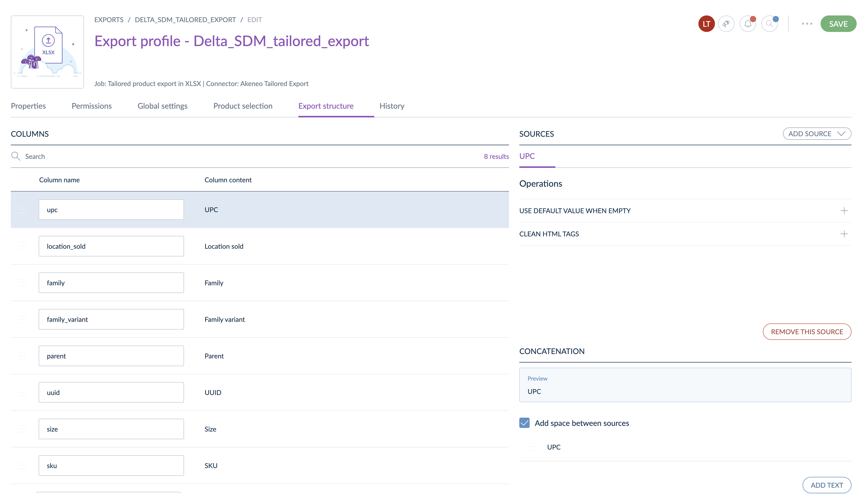Open the History tab
The width and height of the screenshot is (868, 499).
392,106
